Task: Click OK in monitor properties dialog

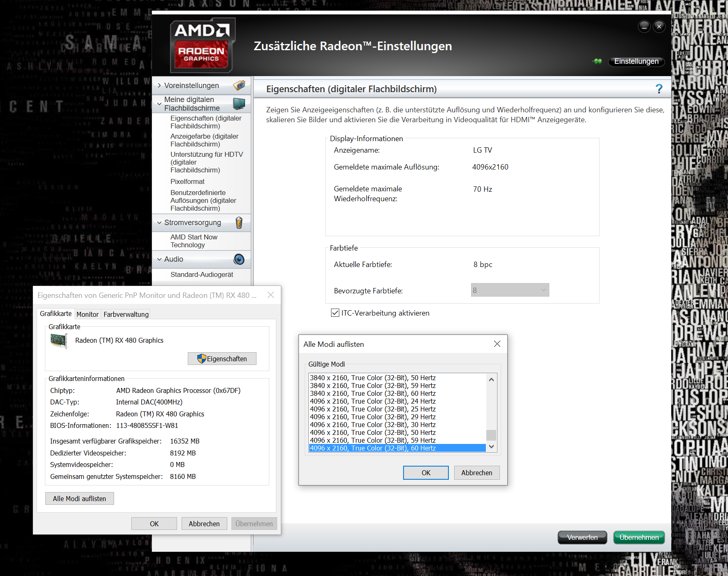Action: (x=154, y=524)
